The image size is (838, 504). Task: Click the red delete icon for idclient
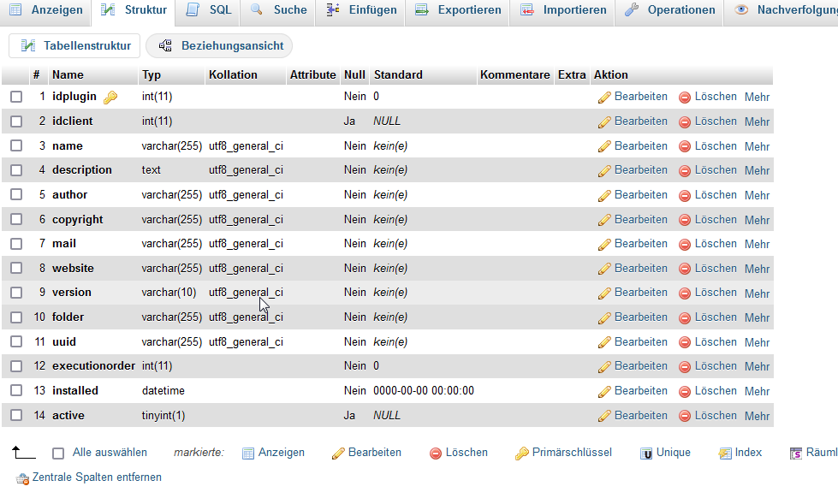coord(685,122)
